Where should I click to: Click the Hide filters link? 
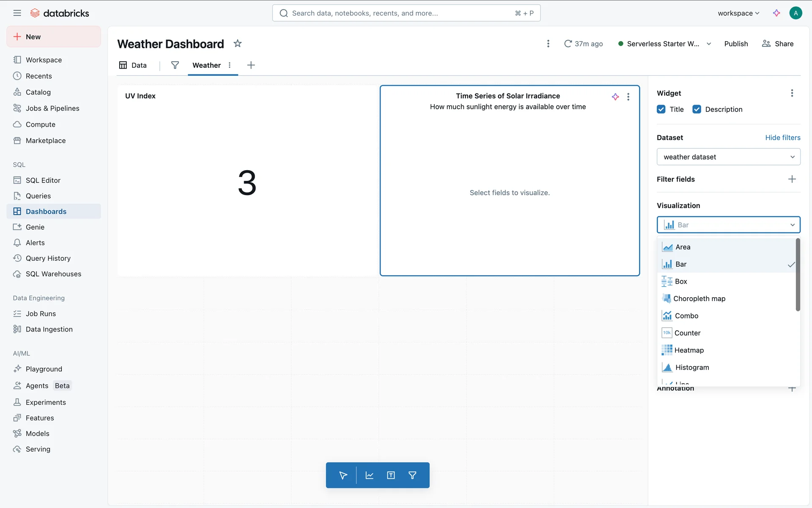[x=782, y=138]
